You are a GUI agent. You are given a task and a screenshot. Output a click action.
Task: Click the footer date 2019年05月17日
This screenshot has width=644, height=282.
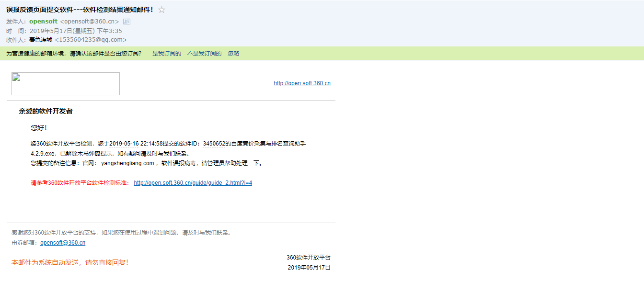click(309, 268)
